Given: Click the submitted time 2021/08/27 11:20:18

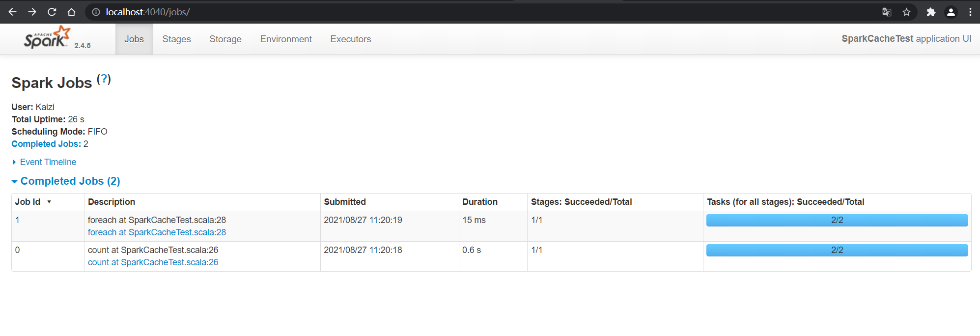Looking at the screenshot, I should click(x=363, y=250).
